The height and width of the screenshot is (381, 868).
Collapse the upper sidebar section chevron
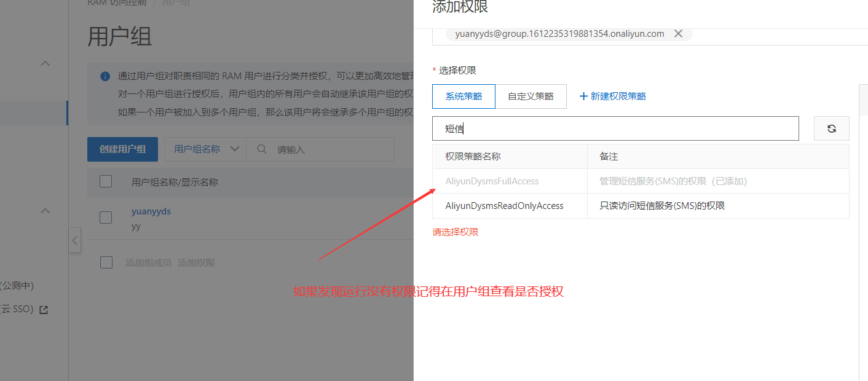[45, 63]
